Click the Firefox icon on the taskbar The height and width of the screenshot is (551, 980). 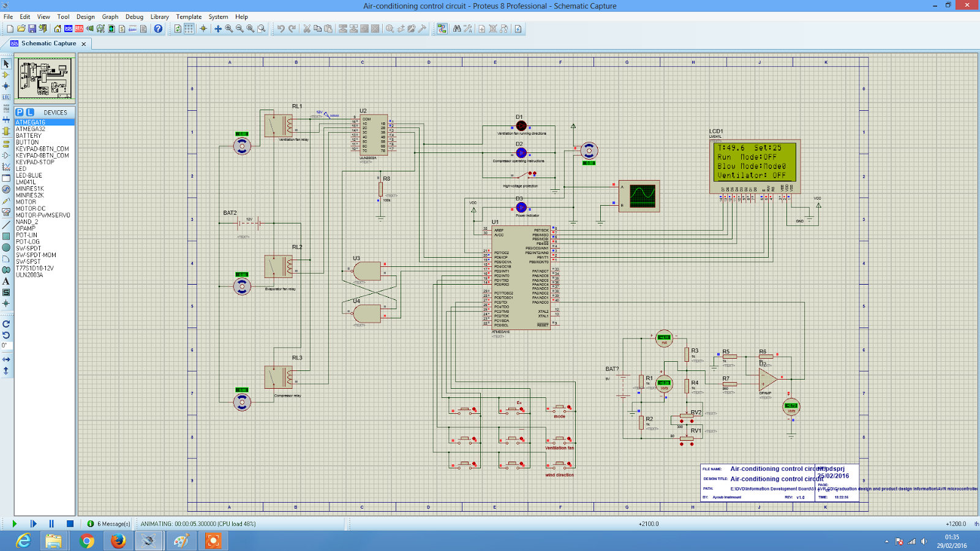coord(116,541)
